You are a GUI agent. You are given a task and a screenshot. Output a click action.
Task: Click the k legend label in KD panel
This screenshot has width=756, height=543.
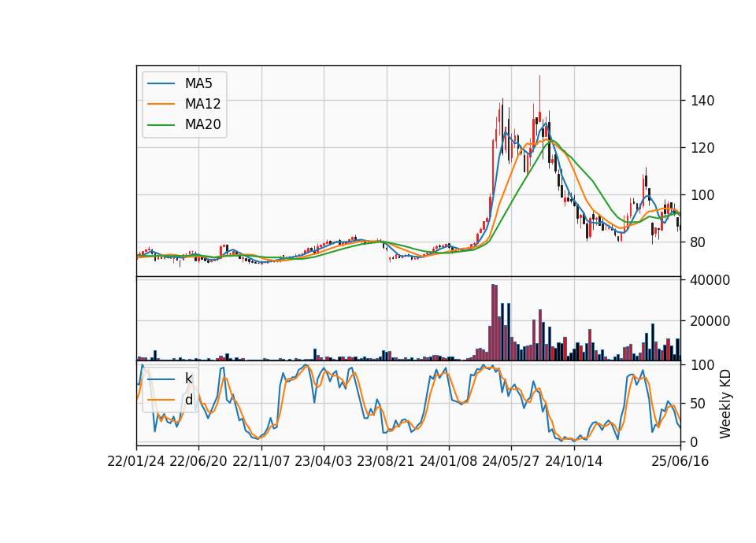188,379
